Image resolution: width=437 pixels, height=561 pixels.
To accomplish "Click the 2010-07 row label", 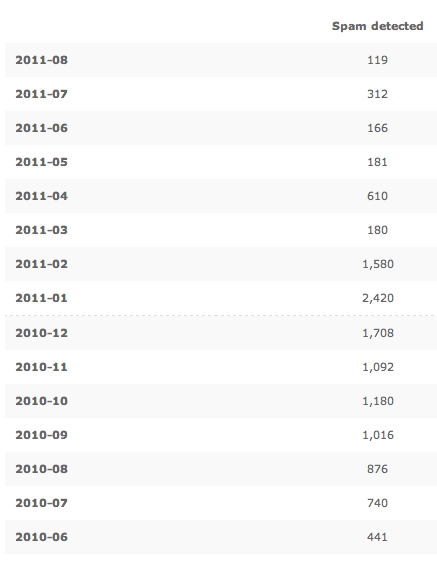I will click(x=42, y=503).
